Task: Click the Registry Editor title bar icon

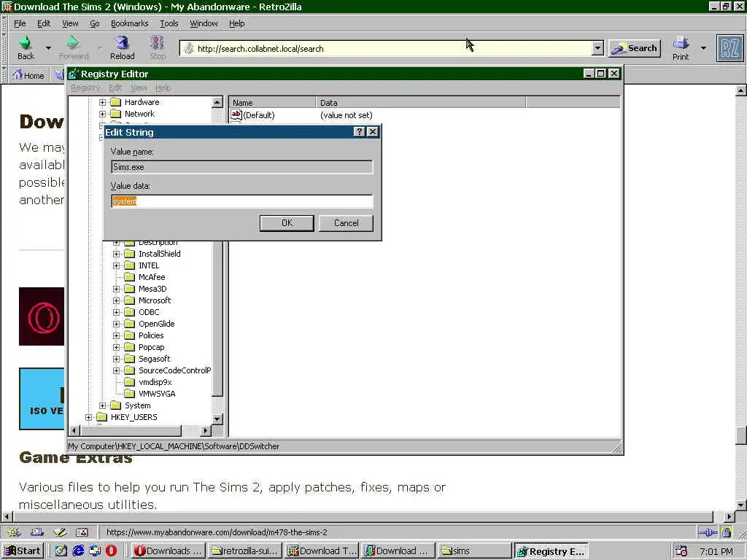Action: tap(74, 74)
